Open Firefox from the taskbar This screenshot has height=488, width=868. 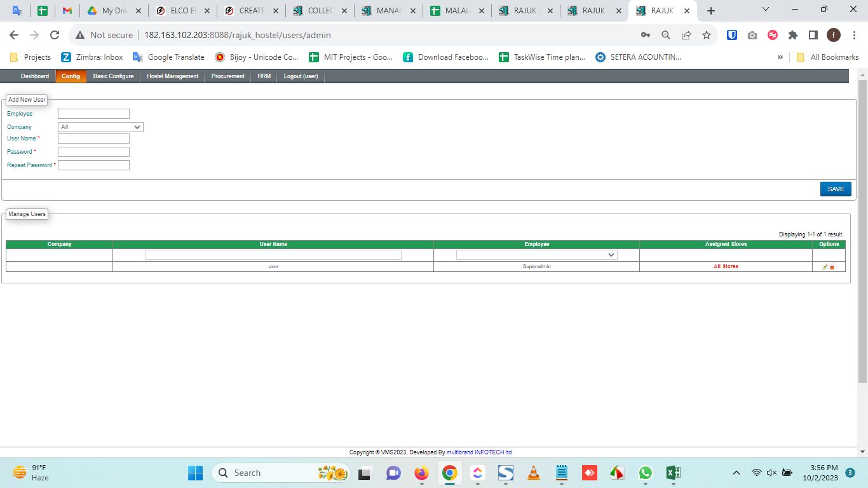tap(421, 473)
